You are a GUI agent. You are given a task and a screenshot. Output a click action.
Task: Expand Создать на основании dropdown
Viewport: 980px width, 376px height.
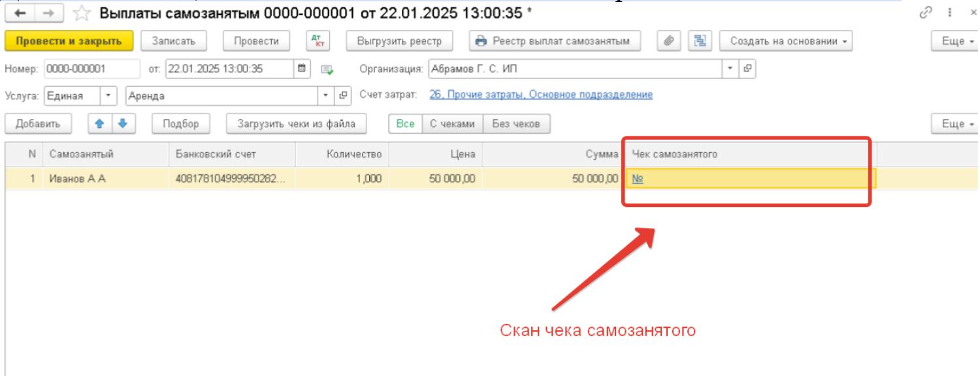(787, 40)
